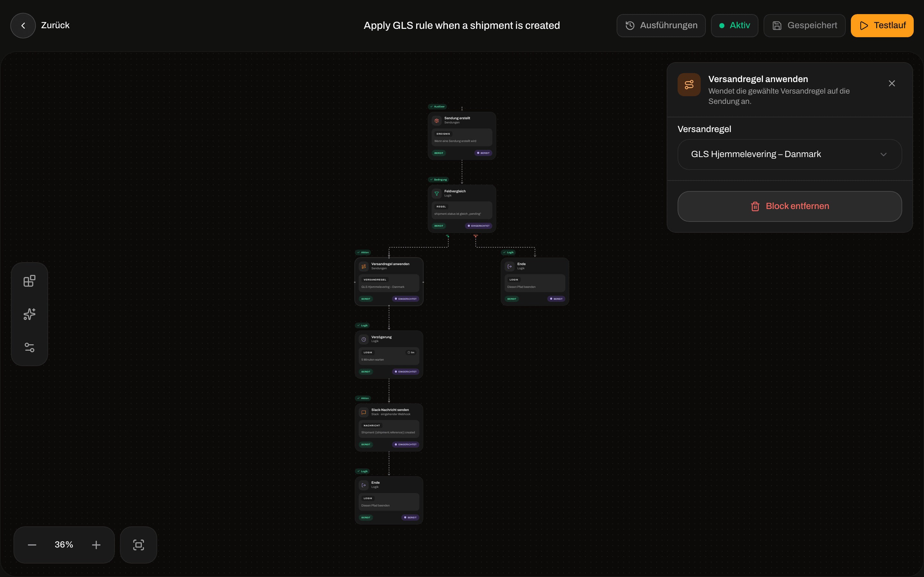The image size is (924, 577).
Task: Open the blocks library icon in left toolbar
Action: tap(30, 281)
